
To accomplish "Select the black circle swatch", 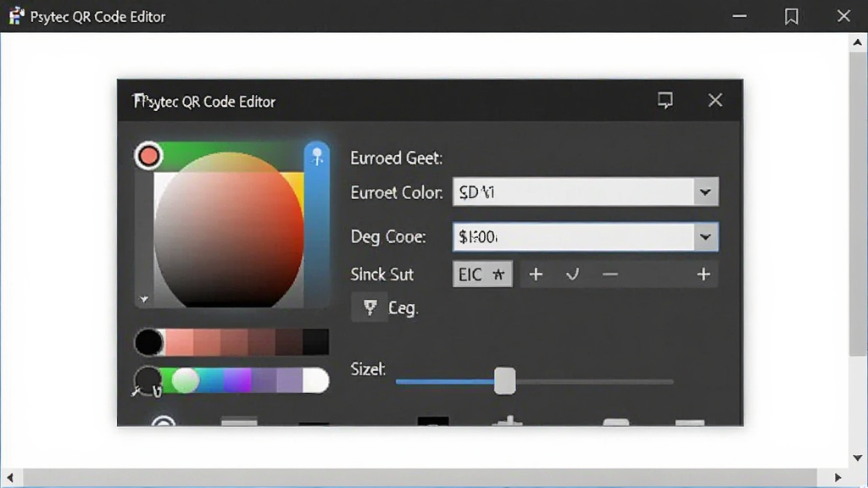I will pyautogui.click(x=148, y=342).
